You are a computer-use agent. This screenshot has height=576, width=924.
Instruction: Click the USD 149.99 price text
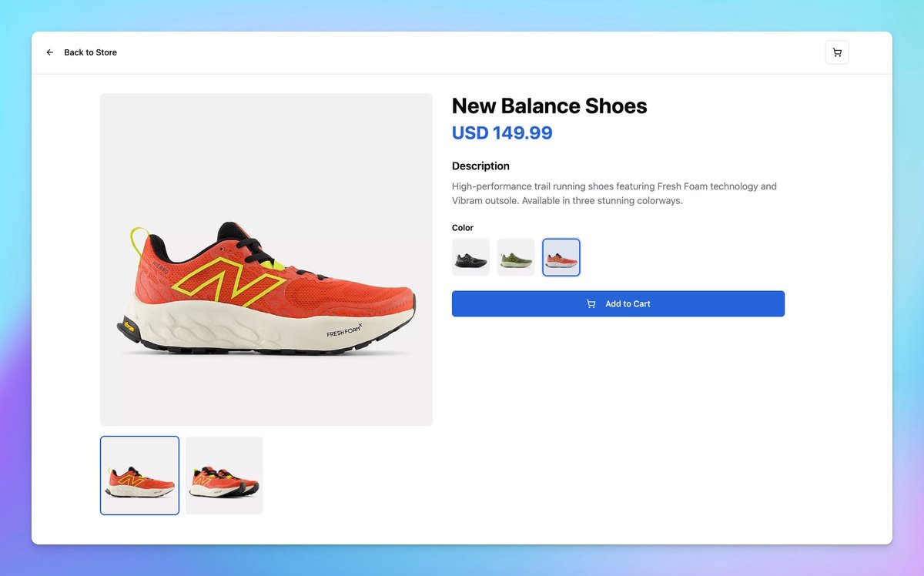(502, 132)
